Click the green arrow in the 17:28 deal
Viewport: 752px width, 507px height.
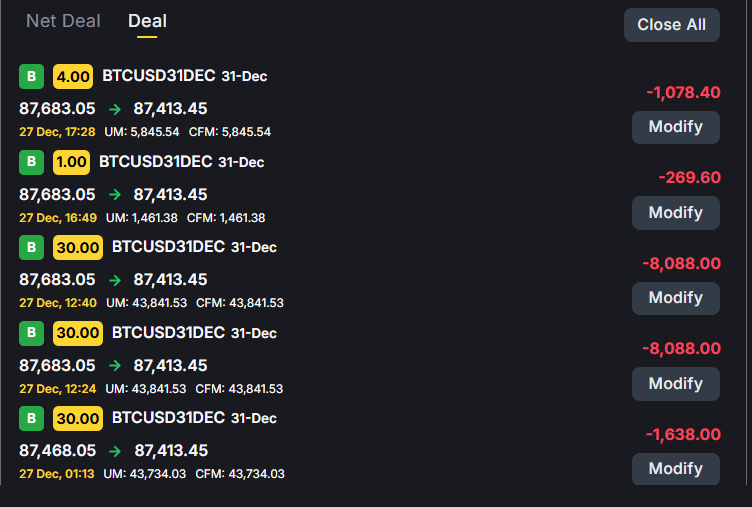coord(114,109)
